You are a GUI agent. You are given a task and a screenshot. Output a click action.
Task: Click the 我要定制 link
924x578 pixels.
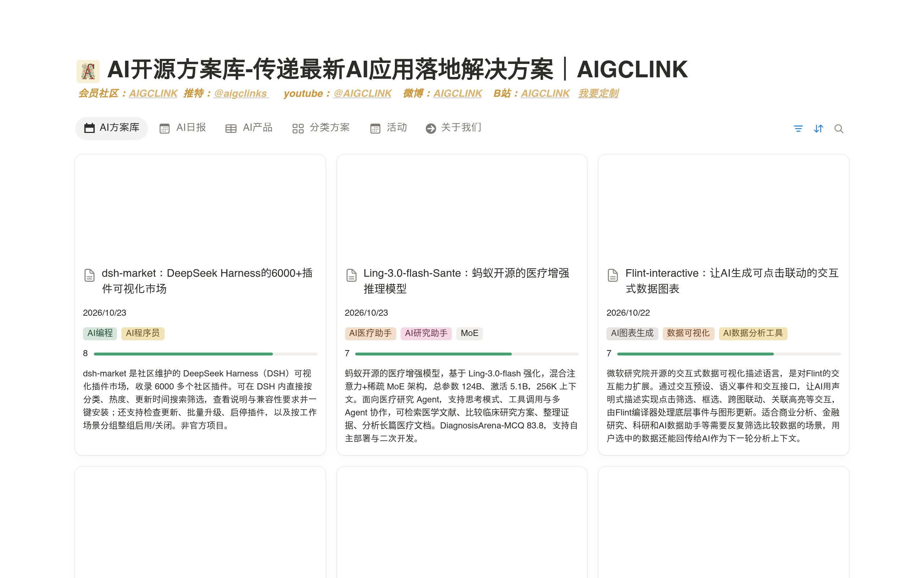pyautogui.click(x=598, y=93)
